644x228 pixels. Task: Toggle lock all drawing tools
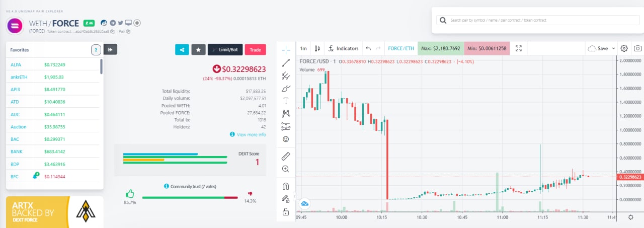pyautogui.click(x=286, y=212)
